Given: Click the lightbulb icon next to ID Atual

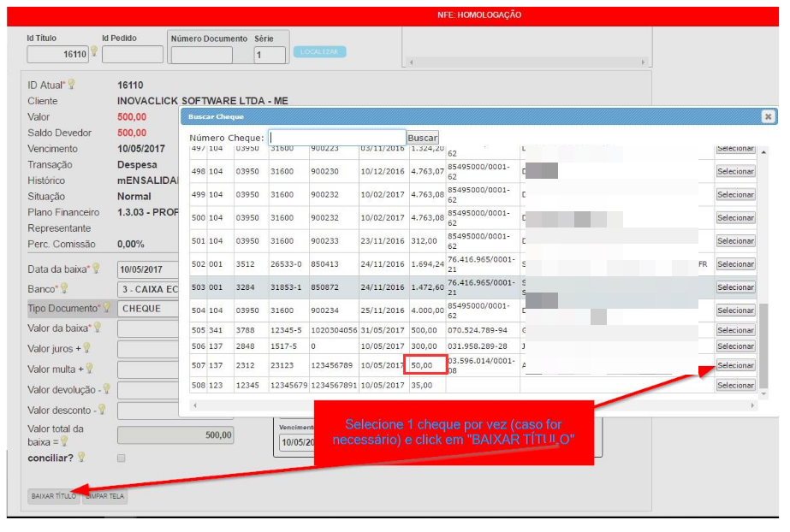Looking at the screenshot, I should click(72, 85).
